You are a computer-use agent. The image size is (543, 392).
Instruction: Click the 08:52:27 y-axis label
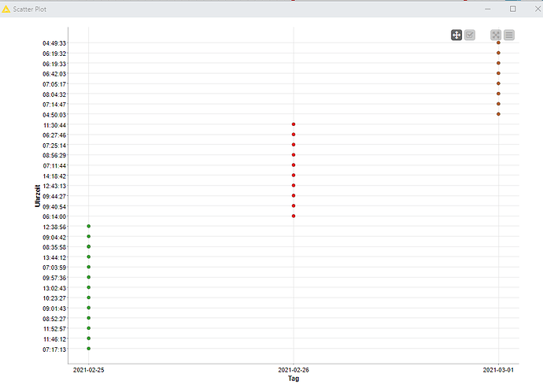point(54,319)
